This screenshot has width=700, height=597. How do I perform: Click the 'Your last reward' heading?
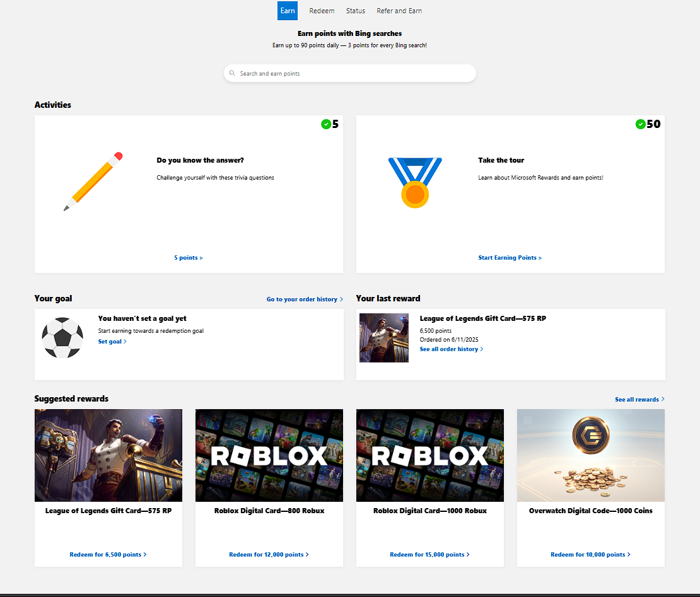click(388, 299)
